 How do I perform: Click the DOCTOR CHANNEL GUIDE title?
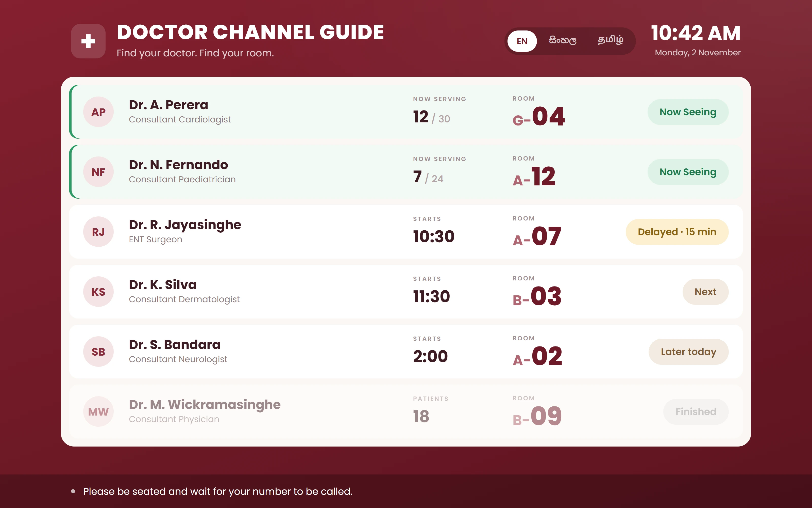click(250, 32)
